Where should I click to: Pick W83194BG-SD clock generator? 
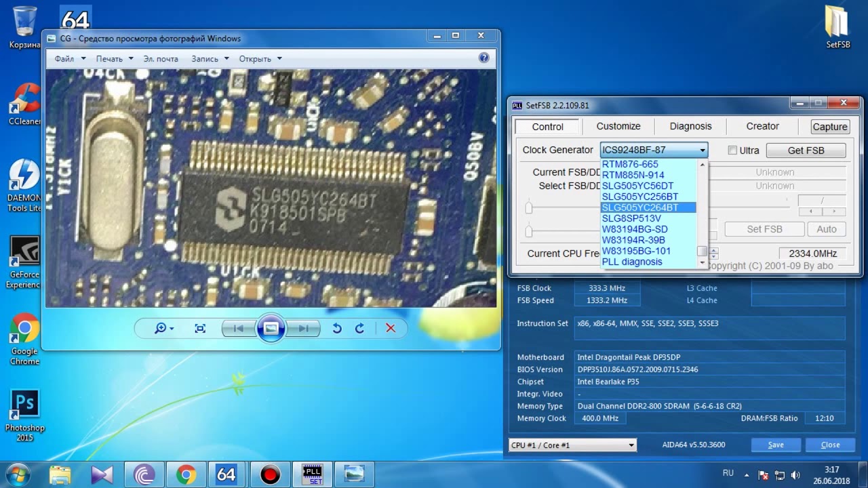click(649, 229)
